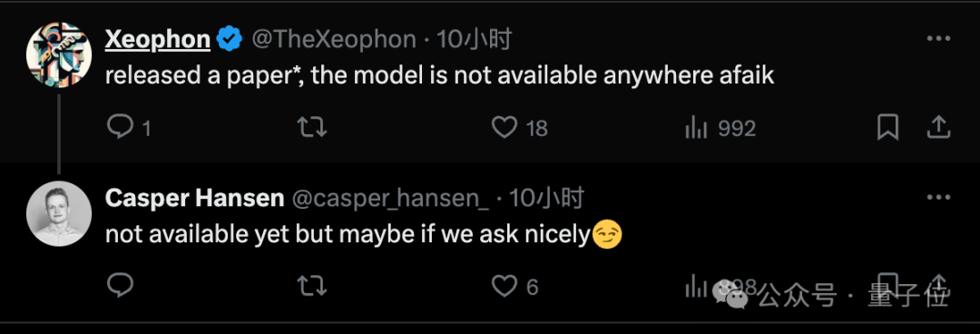Click Xeophon's profile avatar
The width and height of the screenshot is (980, 334).
coord(59,55)
